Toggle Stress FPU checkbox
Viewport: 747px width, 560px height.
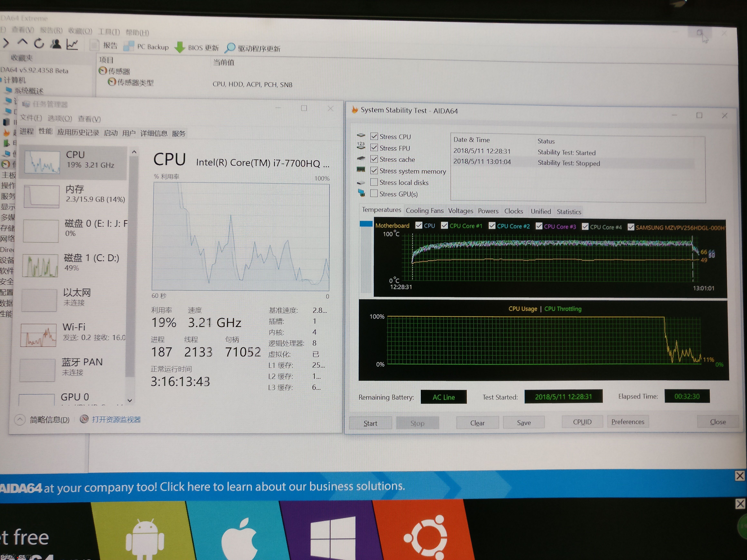pyautogui.click(x=374, y=148)
